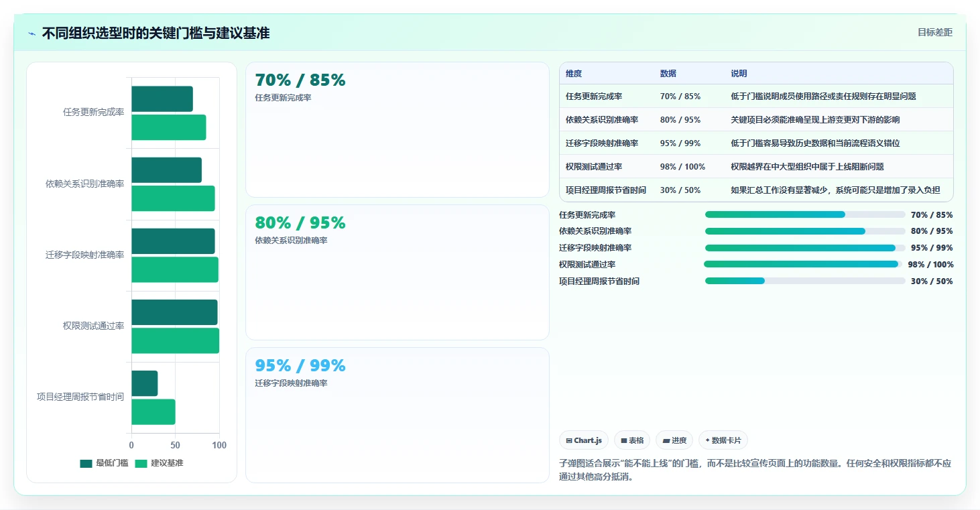Click the 最低门槛 bar for 依赖关系识别准确率
The width and height of the screenshot is (980, 510).
click(166, 170)
